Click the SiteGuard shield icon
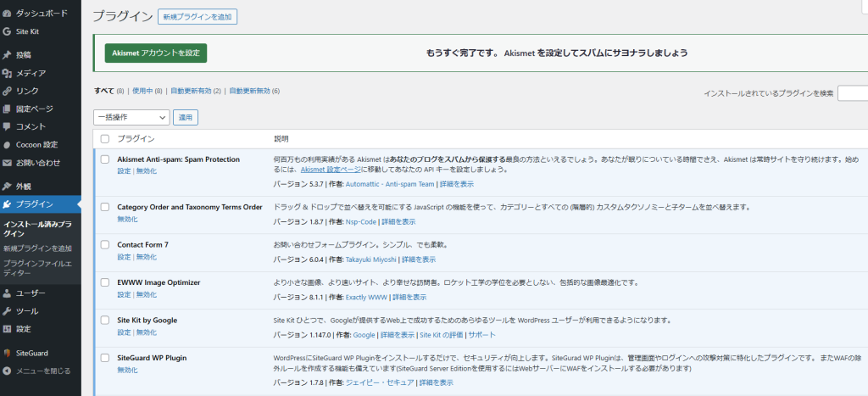This screenshot has width=868, height=396. click(x=8, y=353)
